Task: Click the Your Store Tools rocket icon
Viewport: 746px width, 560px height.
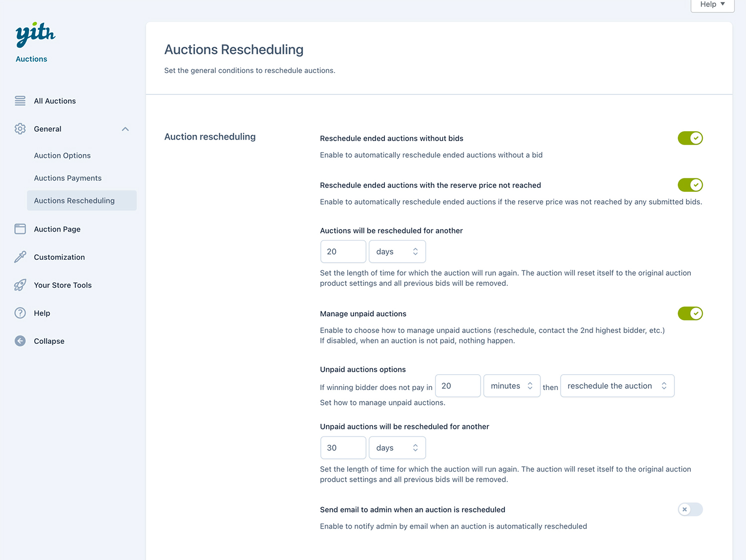Action: tap(20, 285)
